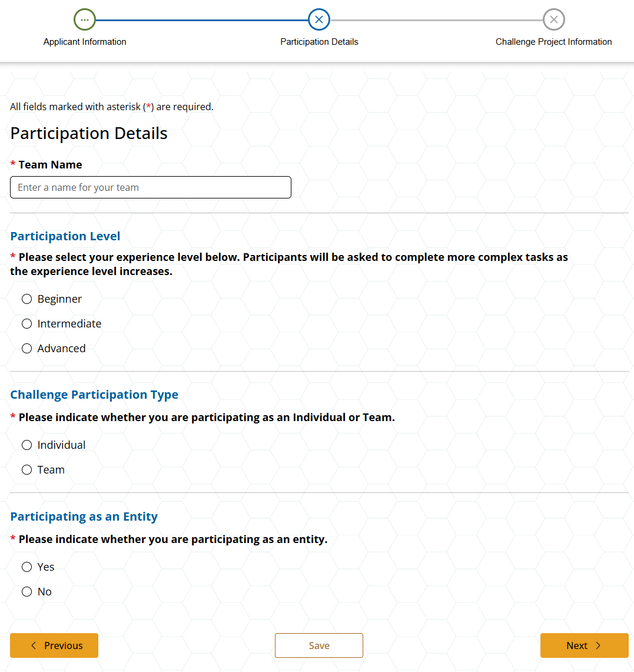
Task: Select the Beginner experience level
Action: tap(27, 299)
